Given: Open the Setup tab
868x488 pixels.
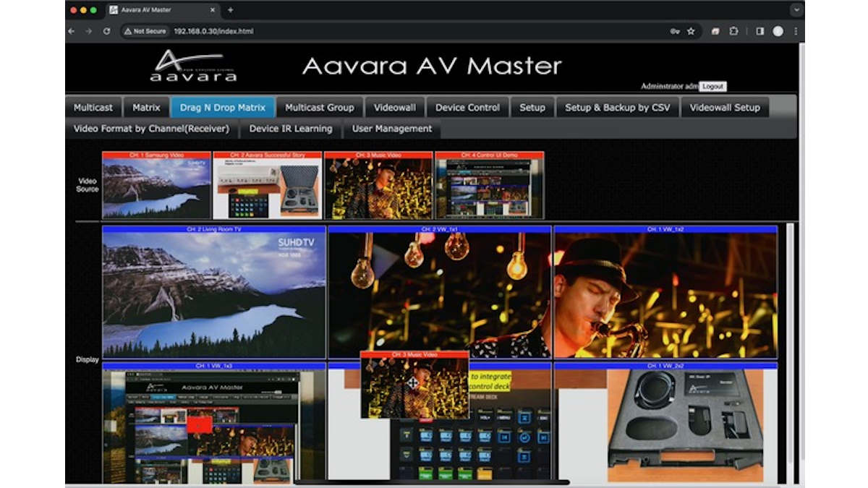Looking at the screenshot, I should tap(532, 108).
